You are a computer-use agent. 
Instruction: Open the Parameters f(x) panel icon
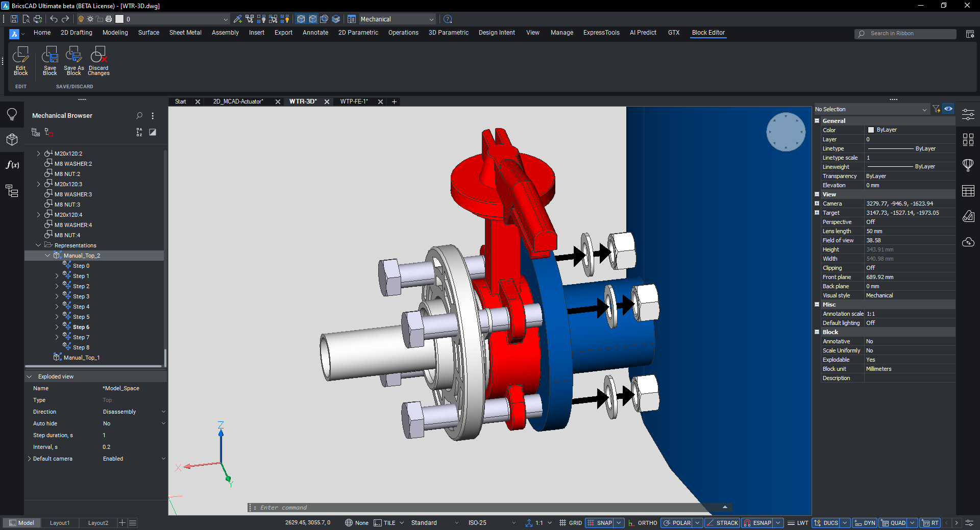point(12,165)
